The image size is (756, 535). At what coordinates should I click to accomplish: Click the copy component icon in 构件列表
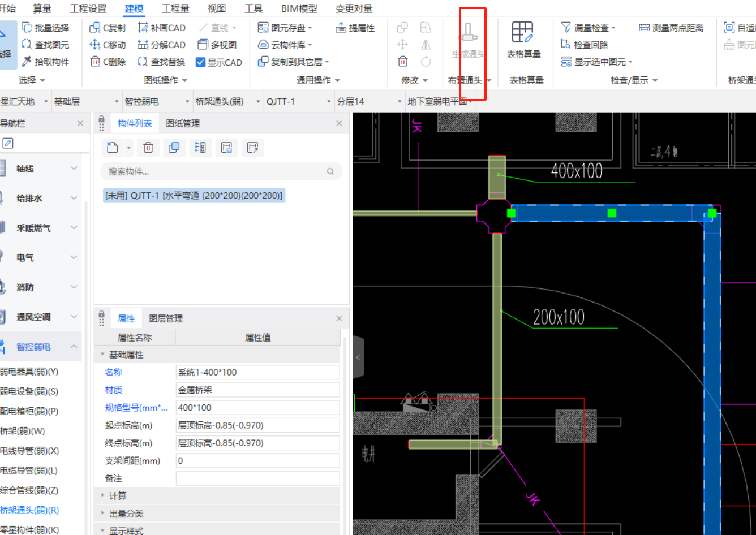coord(174,148)
